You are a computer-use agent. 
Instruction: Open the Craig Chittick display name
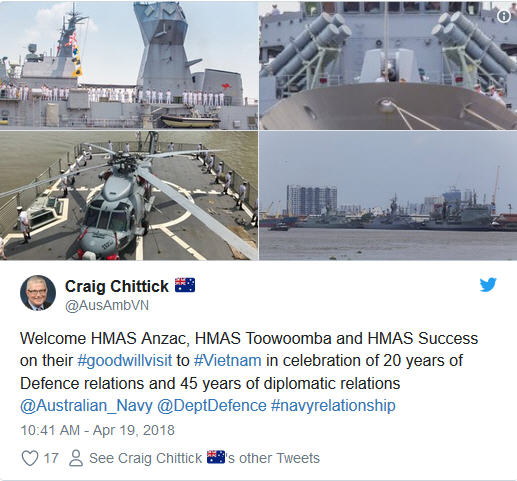pyautogui.click(x=117, y=286)
